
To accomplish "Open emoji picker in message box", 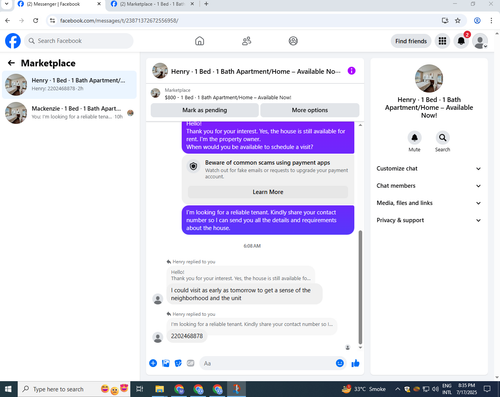I will click(340, 363).
